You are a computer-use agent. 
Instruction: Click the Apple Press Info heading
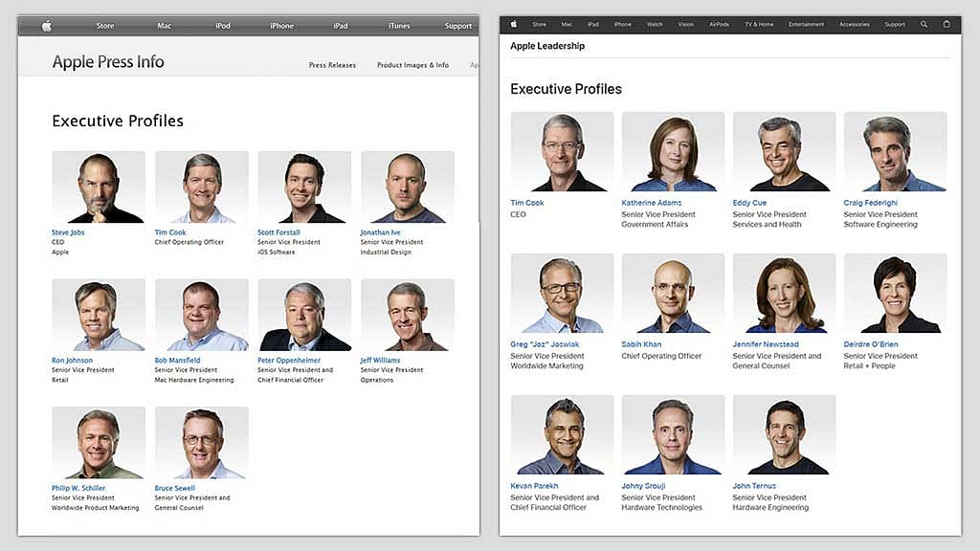[x=108, y=62]
